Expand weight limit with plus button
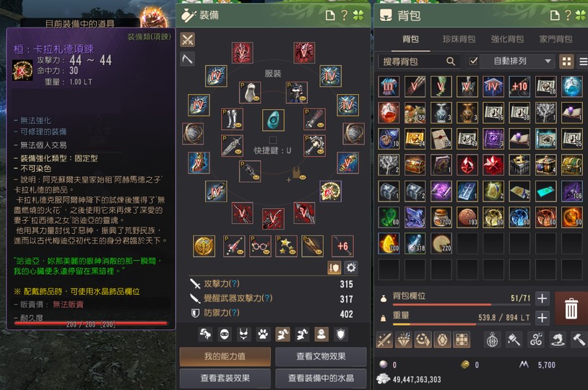Viewport: 588px width, 390px height. 542,318
